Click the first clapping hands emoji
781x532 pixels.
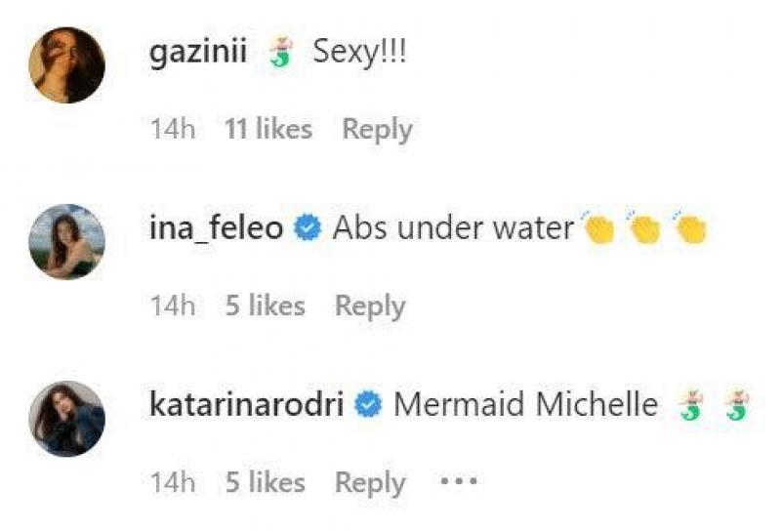pyautogui.click(x=598, y=228)
